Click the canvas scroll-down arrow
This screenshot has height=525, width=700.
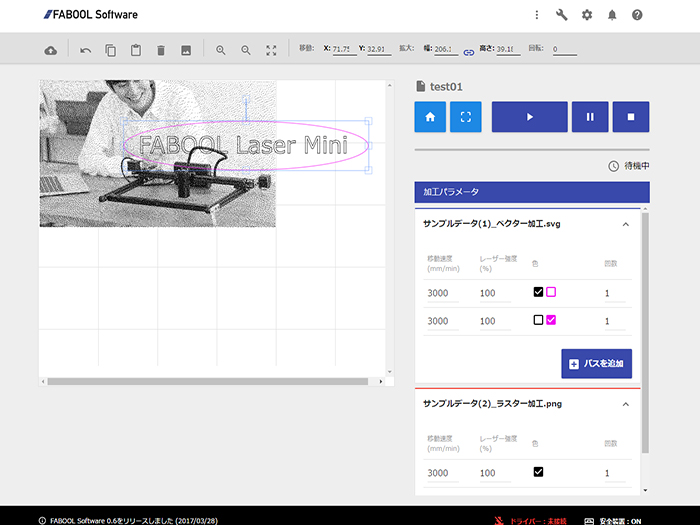pos(390,371)
